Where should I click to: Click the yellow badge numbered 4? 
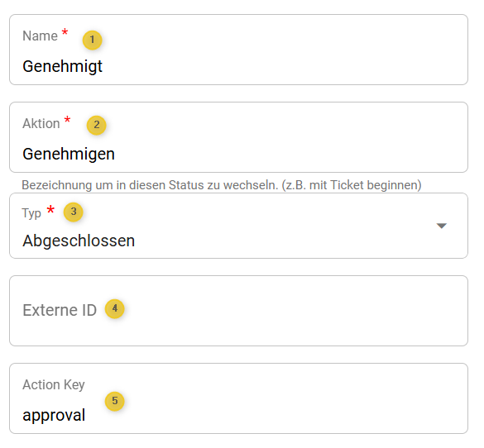click(x=115, y=308)
